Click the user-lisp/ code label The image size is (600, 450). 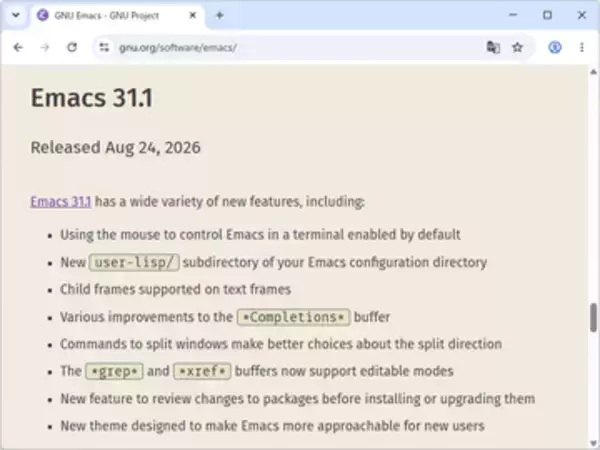tap(134, 262)
